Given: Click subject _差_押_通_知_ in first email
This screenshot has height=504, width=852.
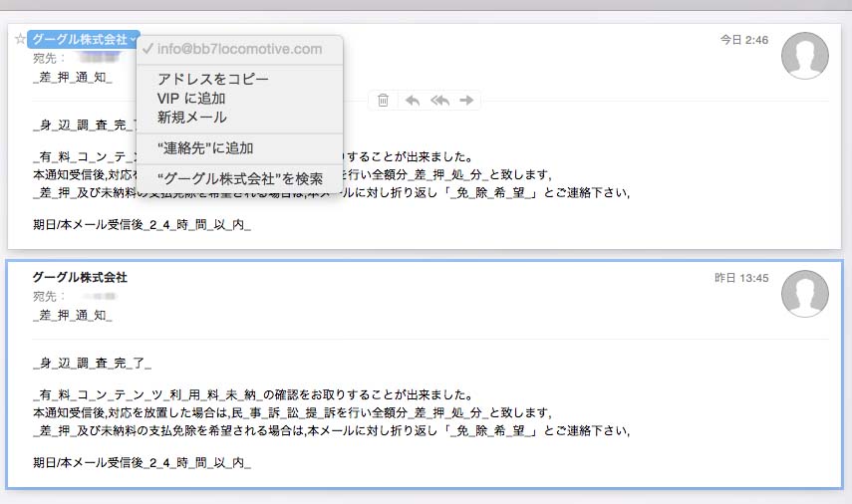Looking at the screenshot, I should click(x=73, y=78).
